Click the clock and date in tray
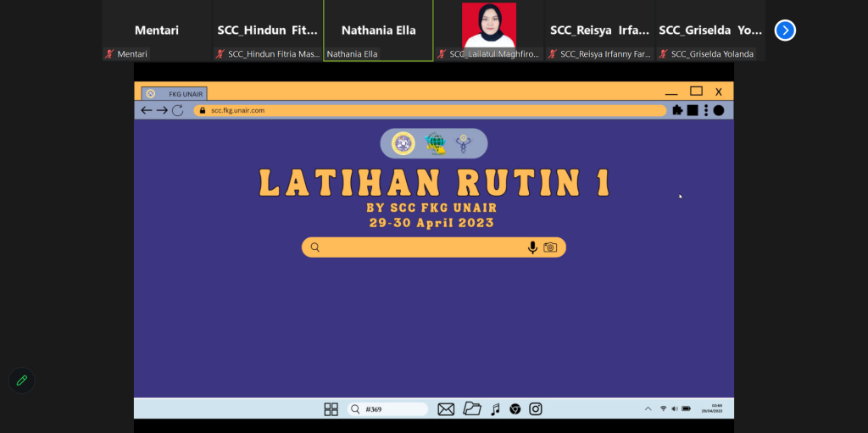The height and width of the screenshot is (433, 868). click(712, 408)
